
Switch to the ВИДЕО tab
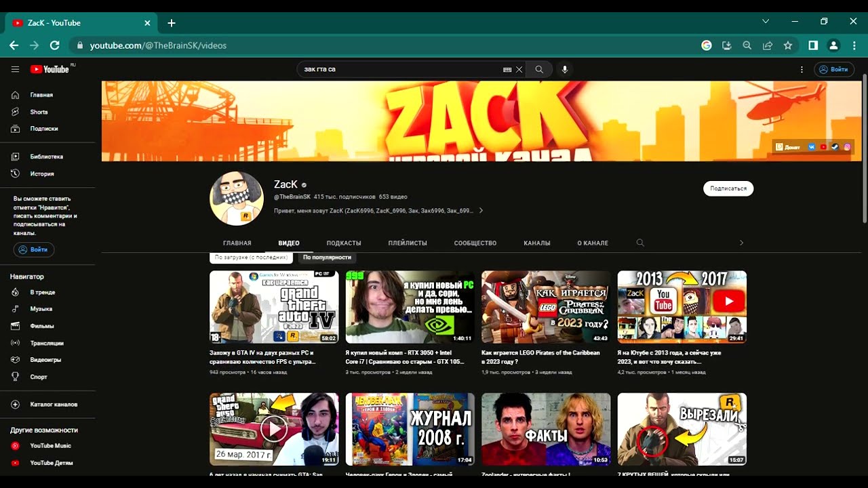pos(289,243)
